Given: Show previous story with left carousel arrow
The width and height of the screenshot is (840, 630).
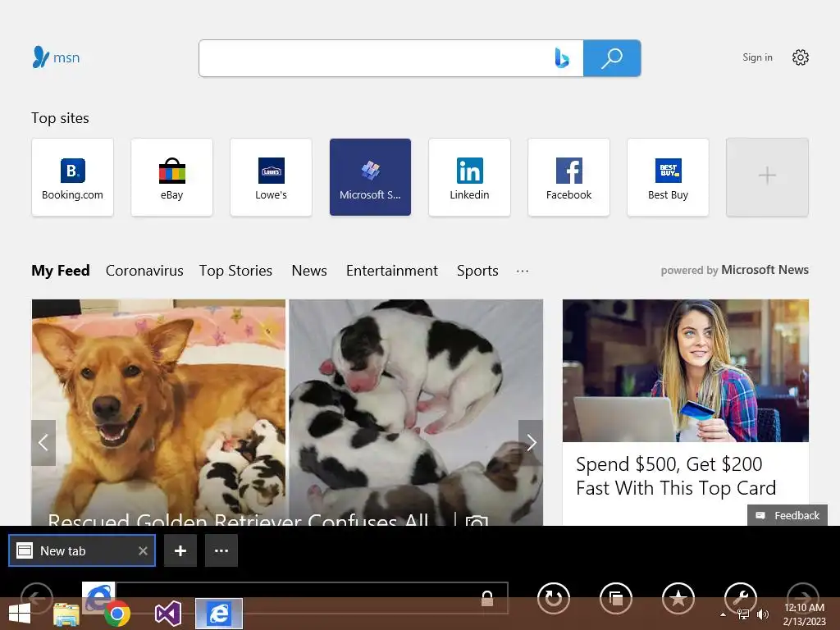Looking at the screenshot, I should 43,442.
